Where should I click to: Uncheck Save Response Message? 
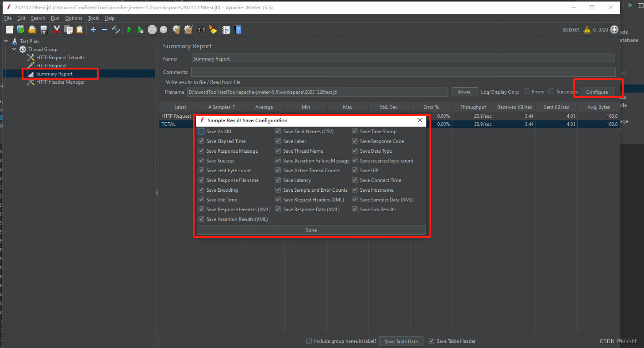(201, 151)
